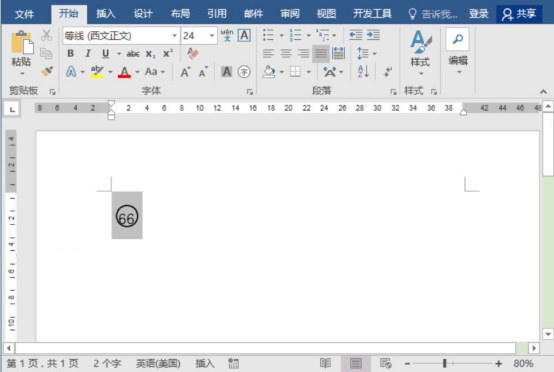Open Borders dropdown arrow
The image size is (554, 372).
pyautogui.click(x=308, y=72)
